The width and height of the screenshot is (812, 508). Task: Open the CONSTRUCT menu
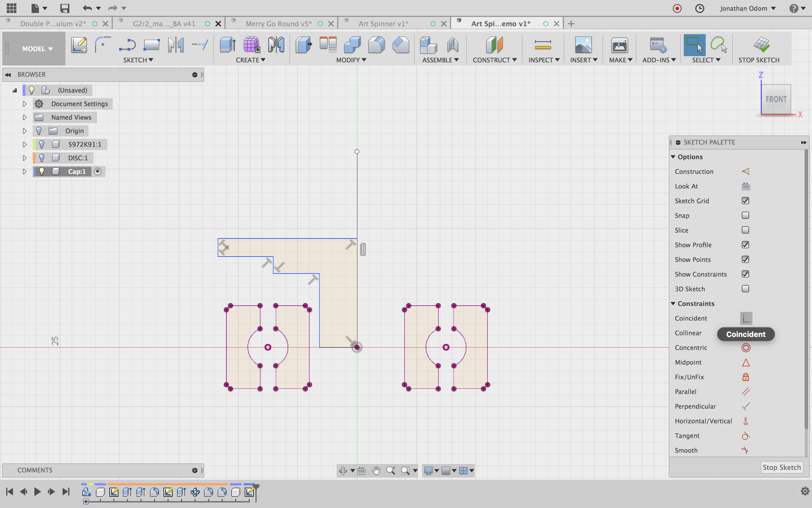494,60
